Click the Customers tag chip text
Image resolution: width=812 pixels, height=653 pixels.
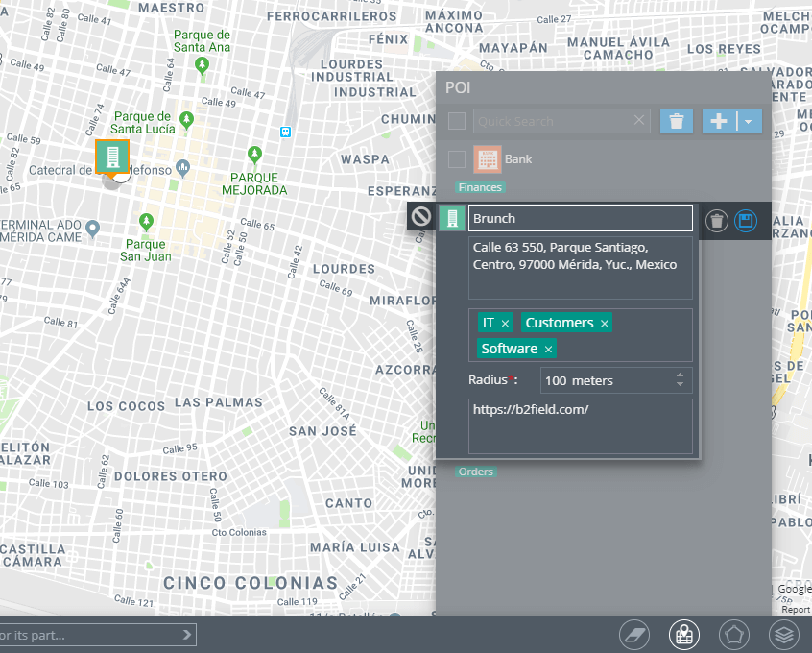click(x=560, y=323)
